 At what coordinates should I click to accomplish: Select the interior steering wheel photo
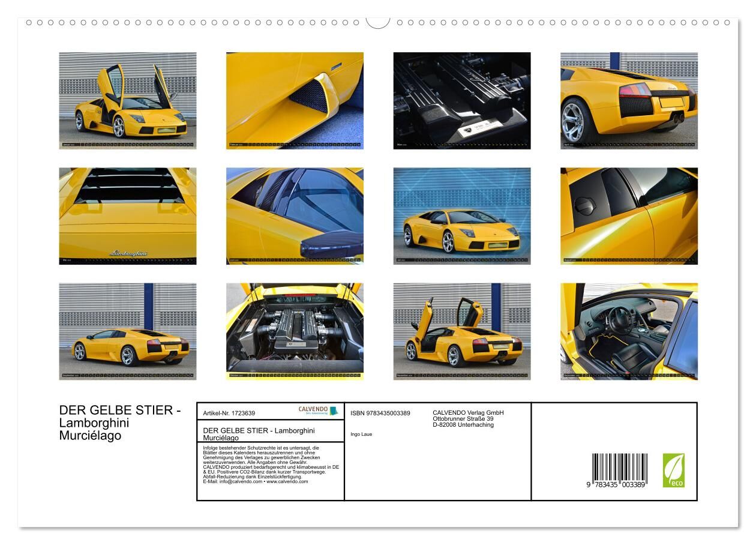(629, 331)
